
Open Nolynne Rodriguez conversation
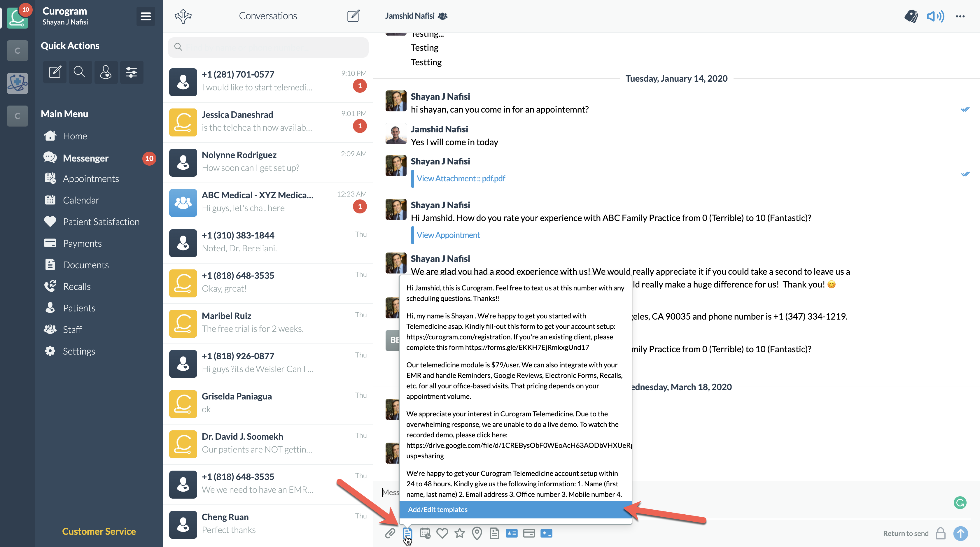pyautogui.click(x=268, y=163)
